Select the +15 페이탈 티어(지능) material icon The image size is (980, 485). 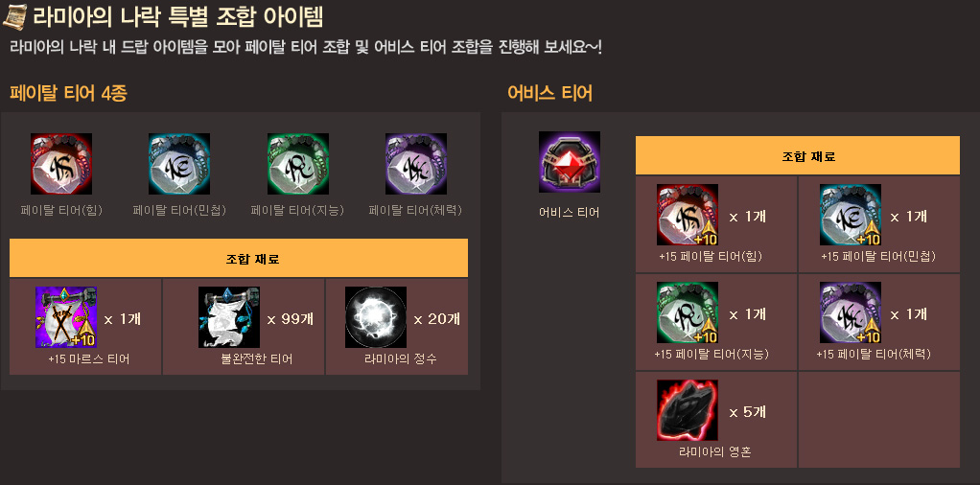[x=688, y=312]
